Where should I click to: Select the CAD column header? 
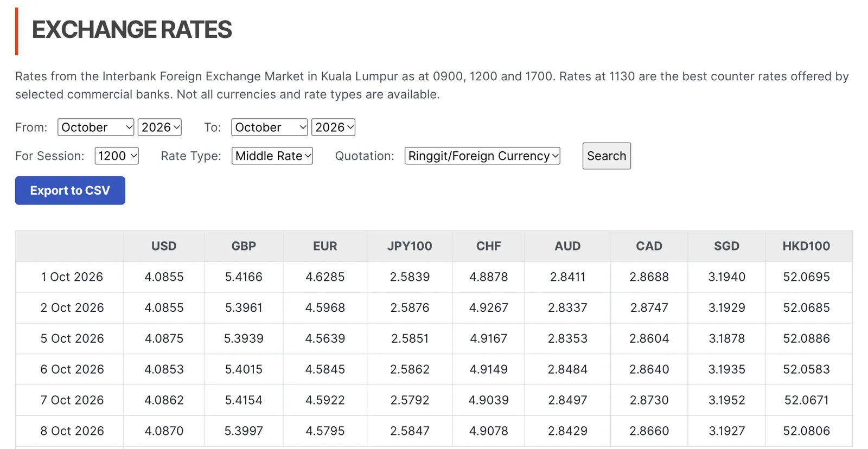649,246
